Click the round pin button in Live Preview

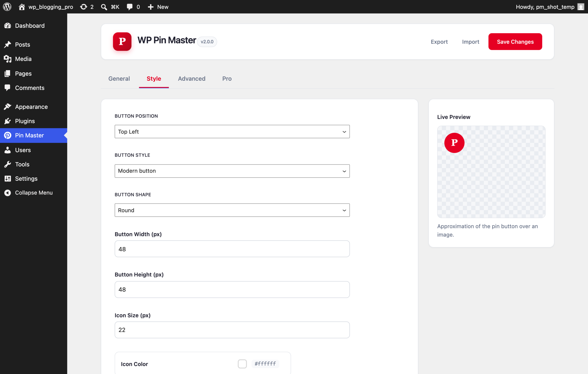tap(454, 143)
